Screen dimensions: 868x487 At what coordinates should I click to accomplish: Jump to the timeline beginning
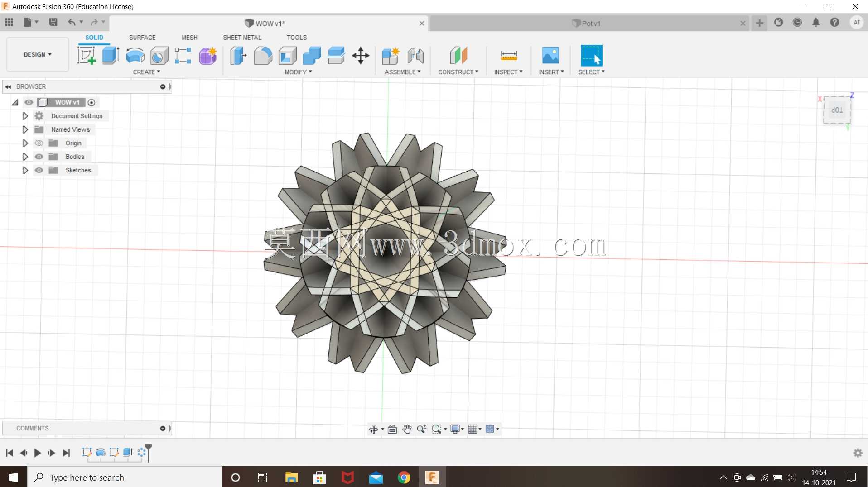tap(10, 453)
